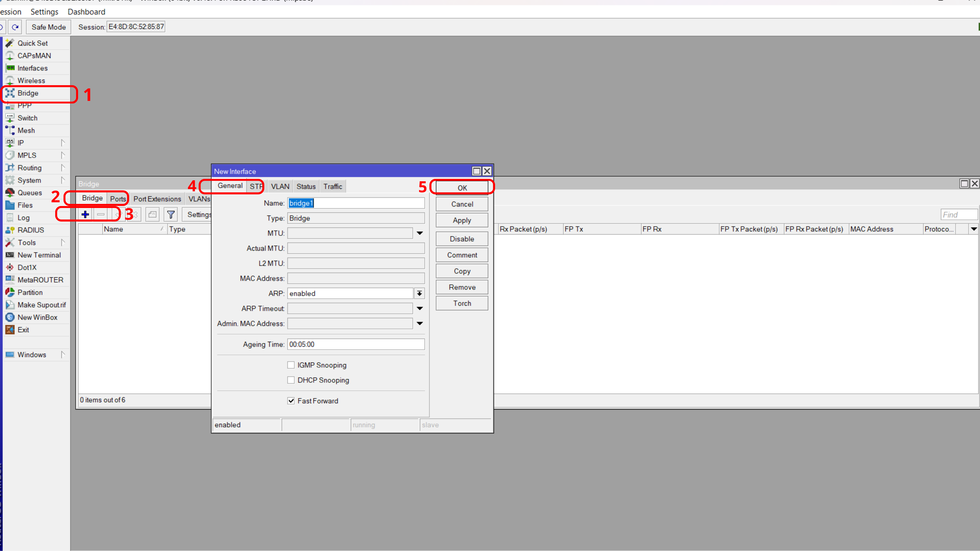Switch to the STP tab
The width and height of the screenshot is (980, 551).
(x=256, y=186)
